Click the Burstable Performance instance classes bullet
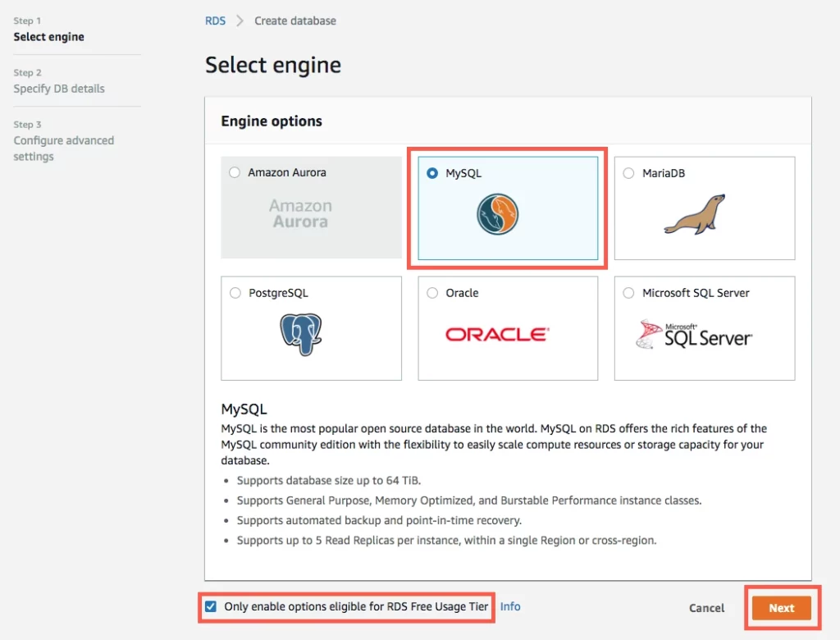840x640 pixels. [x=469, y=501]
